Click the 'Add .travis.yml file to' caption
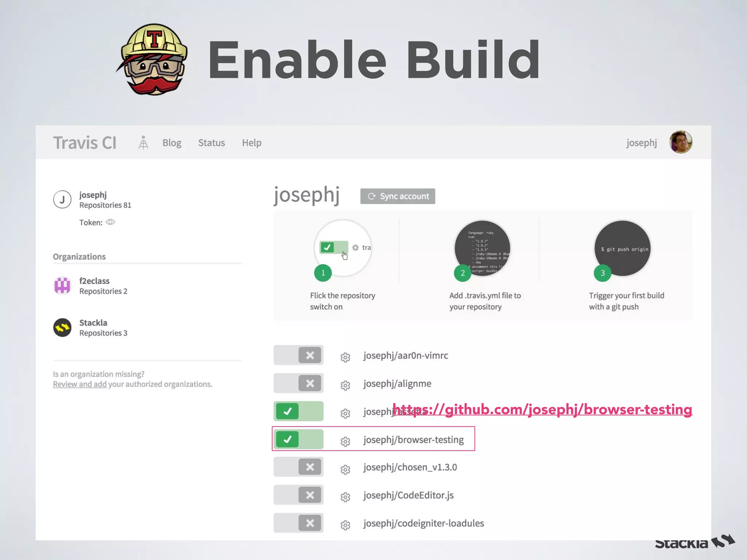 tap(485, 296)
